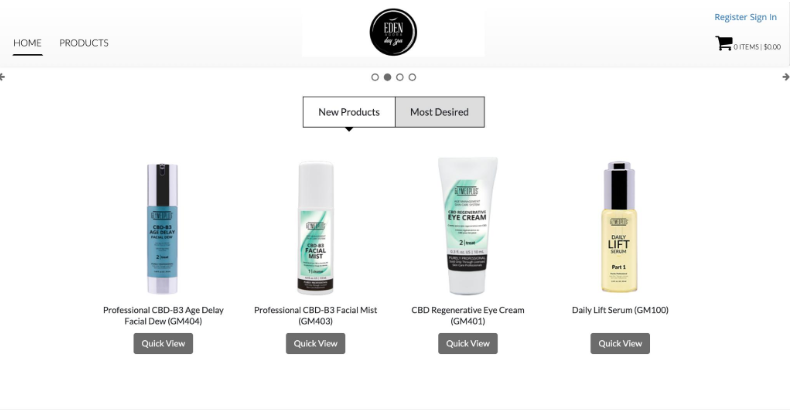Select the second carousel dot

pyautogui.click(x=387, y=77)
